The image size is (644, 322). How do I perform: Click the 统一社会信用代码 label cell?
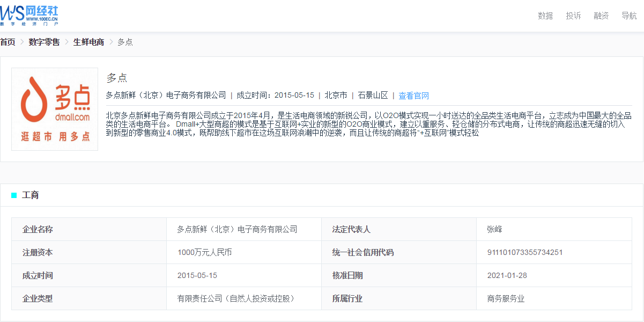click(399, 252)
